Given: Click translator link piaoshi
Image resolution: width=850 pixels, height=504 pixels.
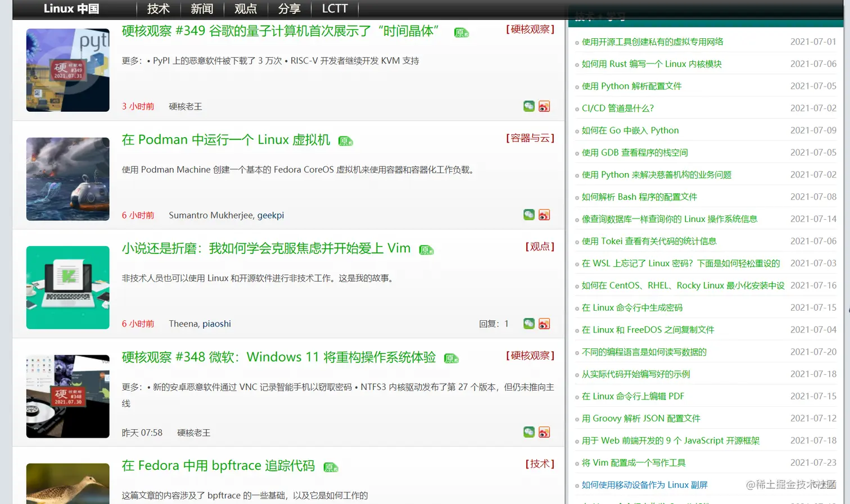Looking at the screenshot, I should (x=216, y=324).
